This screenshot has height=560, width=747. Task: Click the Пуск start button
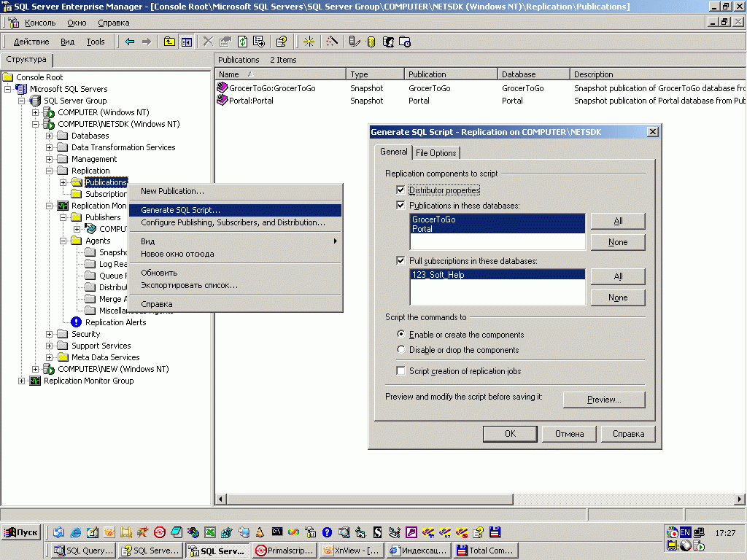(x=21, y=532)
